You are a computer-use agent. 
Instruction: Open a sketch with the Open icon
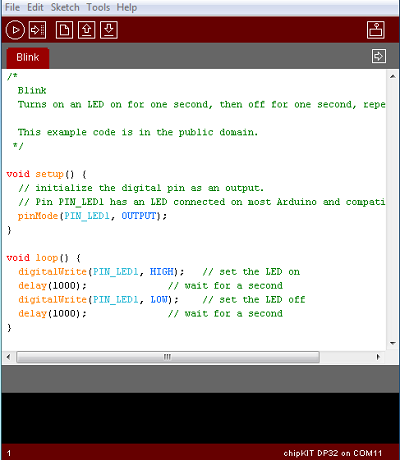point(86,30)
